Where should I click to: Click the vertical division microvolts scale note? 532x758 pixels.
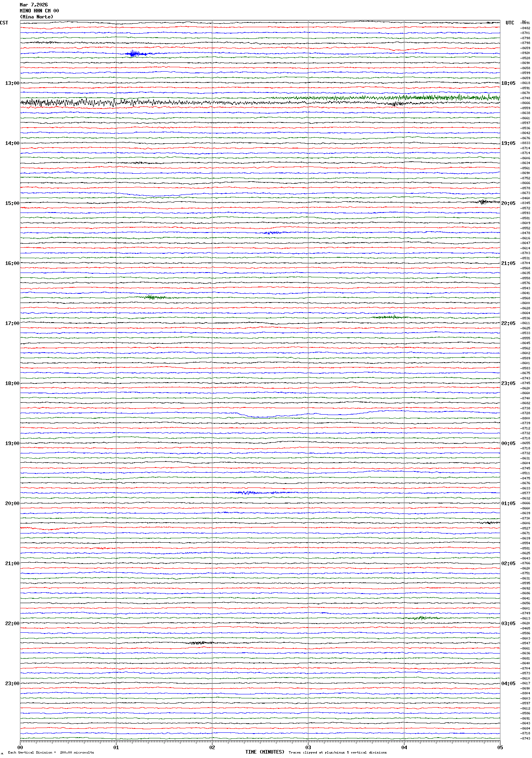click(51, 752)
